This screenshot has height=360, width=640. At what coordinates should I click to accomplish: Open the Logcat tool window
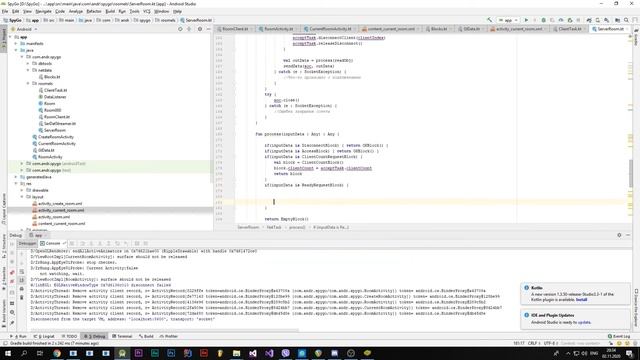point(44,336)
